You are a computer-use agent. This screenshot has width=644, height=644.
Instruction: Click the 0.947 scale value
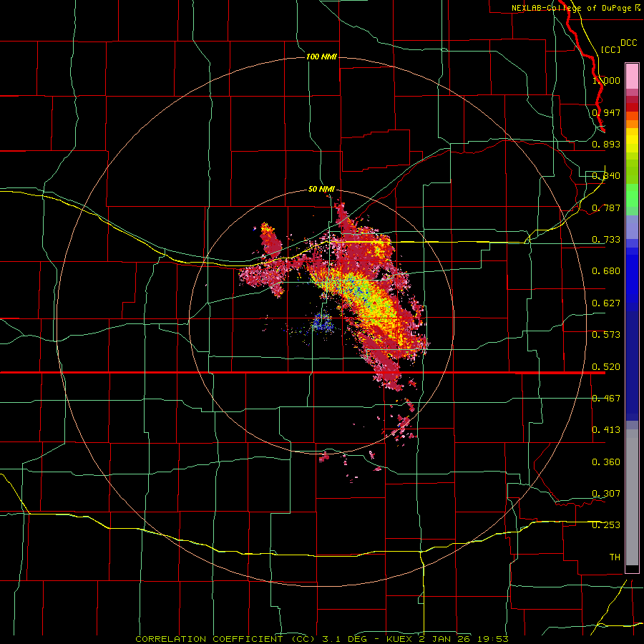pyautogui.click(x=606, y=112)
